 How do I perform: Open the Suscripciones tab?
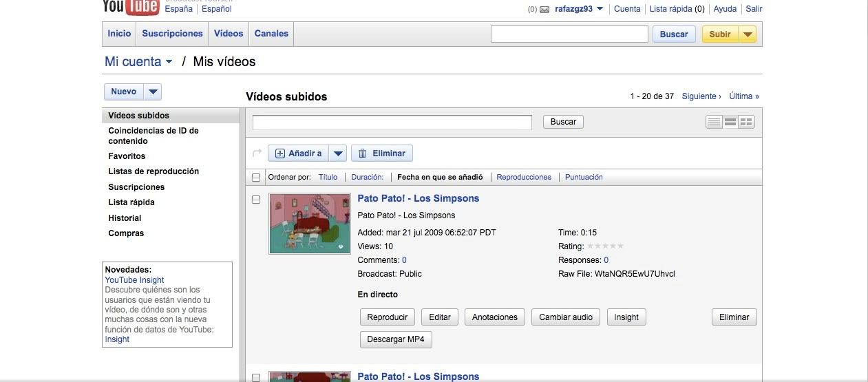click(x=172, y=34)
